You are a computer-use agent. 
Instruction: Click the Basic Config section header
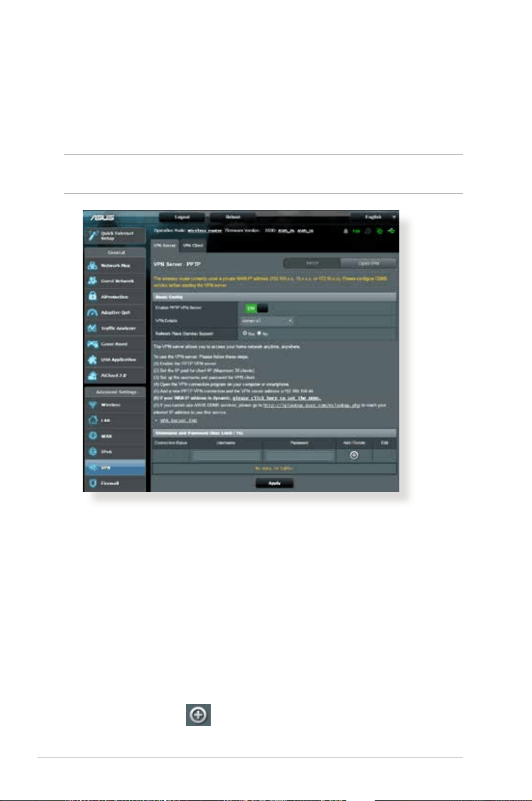(x=274, y=297)
